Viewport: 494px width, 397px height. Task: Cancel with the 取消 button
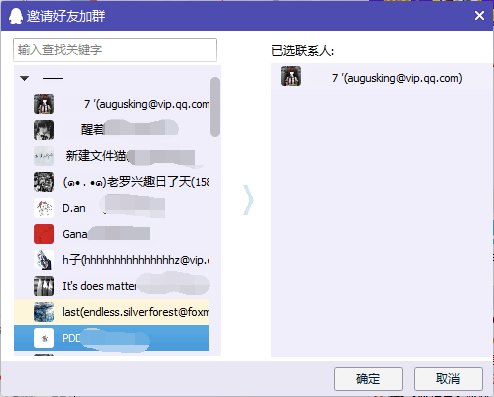coord(448,379)
